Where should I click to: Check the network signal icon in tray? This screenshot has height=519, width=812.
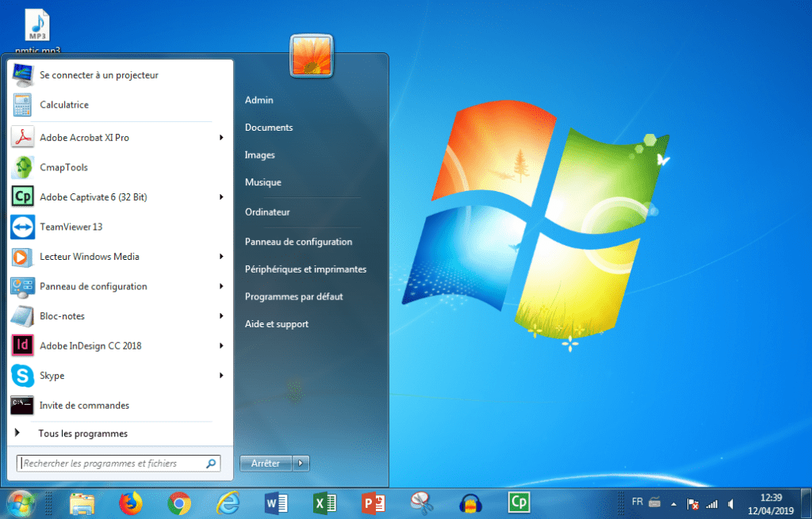pyautogui.click(x=713, y=504)
